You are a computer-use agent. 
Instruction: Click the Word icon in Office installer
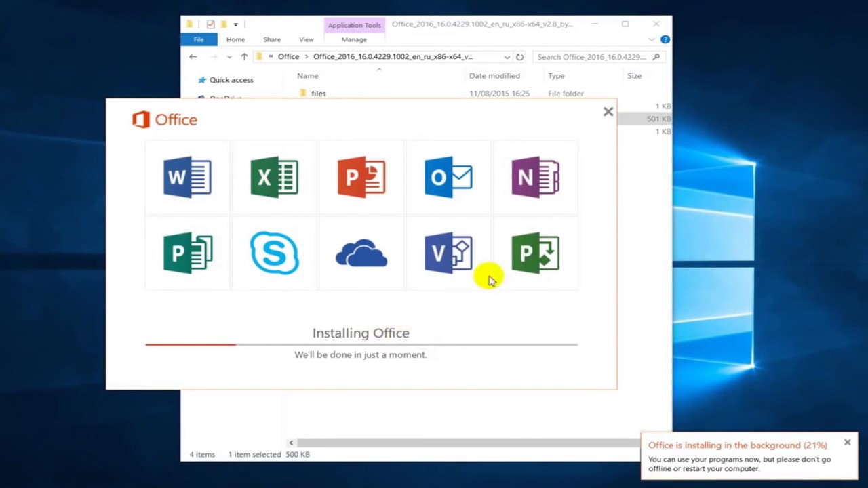[187, 177]
